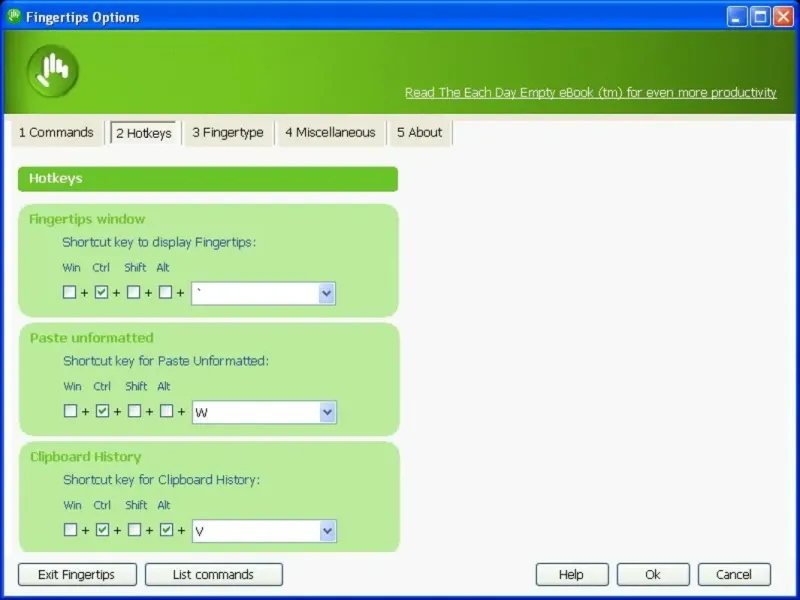Select the 2 Hotkeys tab
This screenshot has height=600, width=800.
click(x=144, y=133)
